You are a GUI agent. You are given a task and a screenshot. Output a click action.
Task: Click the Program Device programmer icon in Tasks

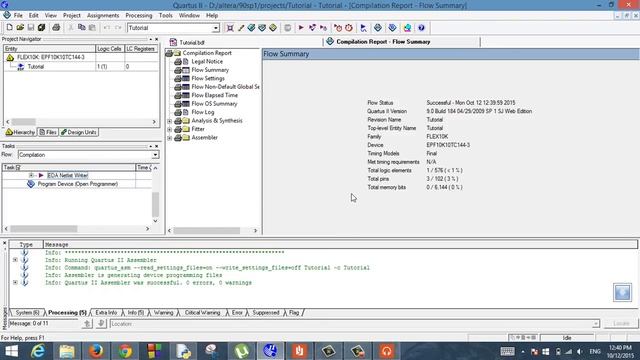tap(31, 184)
